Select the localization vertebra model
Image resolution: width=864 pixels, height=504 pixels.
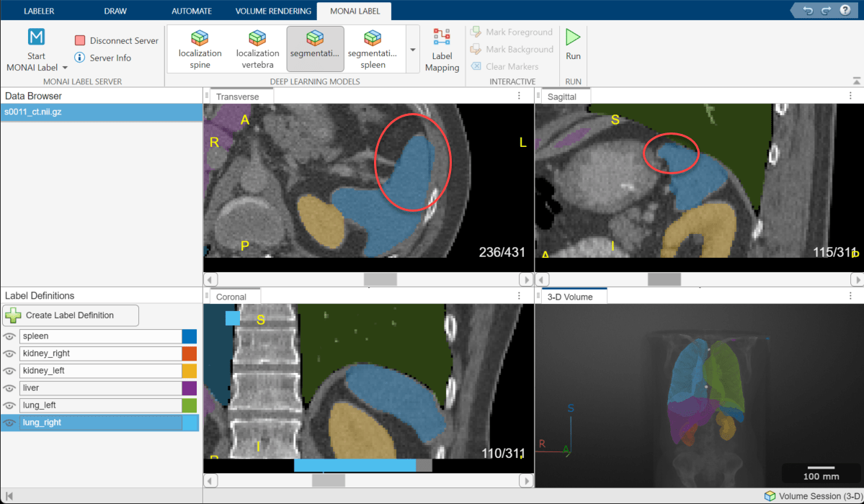257,48
